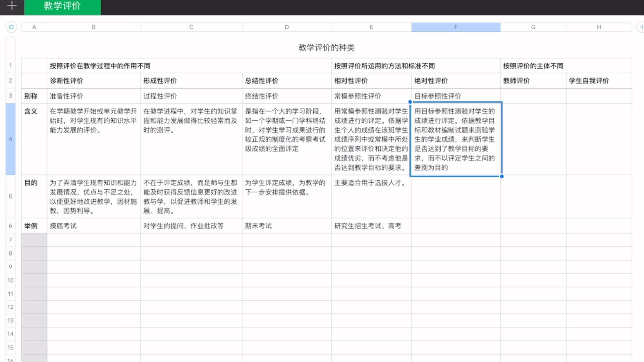The width and height of the screenshot is (644, 362).
Task: Select the 形成性评价 cell
Action: [x=192, y=81]
